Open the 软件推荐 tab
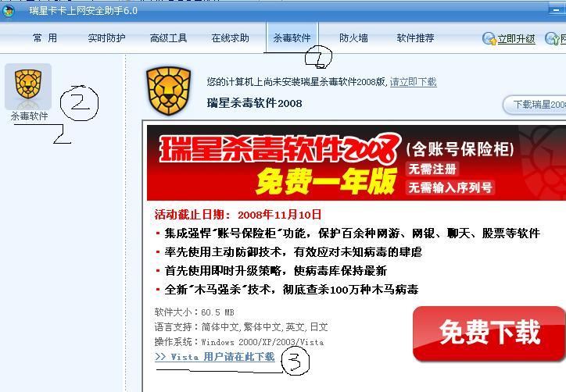The height and width of the screenshot is (392, 566). [x=415, y=37]
